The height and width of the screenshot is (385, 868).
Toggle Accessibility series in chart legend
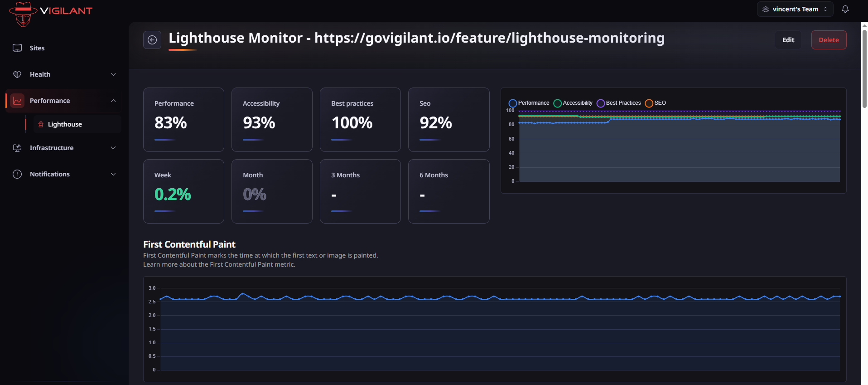coord(558,103)
